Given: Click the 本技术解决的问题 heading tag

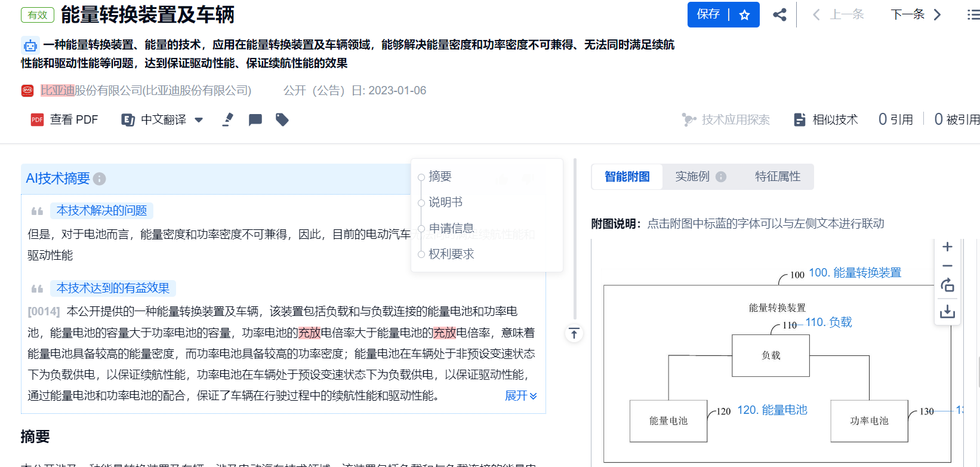Looking at the screenshot, I should coord(101,211).
